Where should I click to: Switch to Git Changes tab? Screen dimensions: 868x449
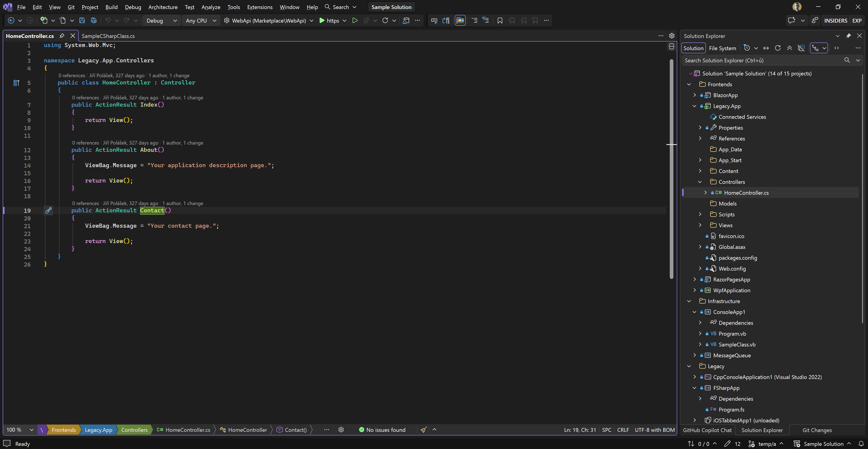pyautogui.click(x=817, y=430)
